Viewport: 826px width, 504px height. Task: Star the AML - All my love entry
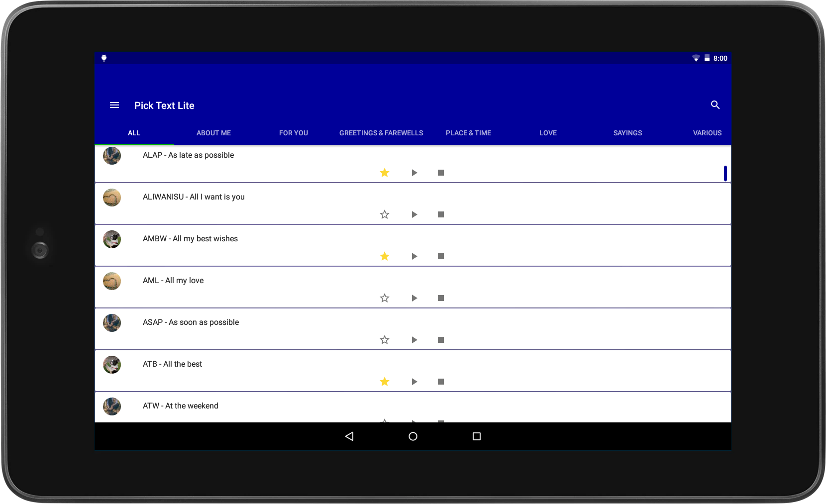pyautogui.click(x=385, y=298)
